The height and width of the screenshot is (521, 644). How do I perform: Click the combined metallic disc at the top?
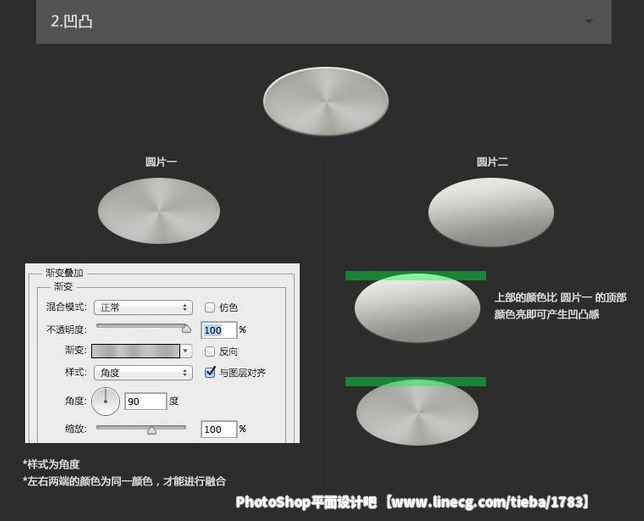(326, 101)
